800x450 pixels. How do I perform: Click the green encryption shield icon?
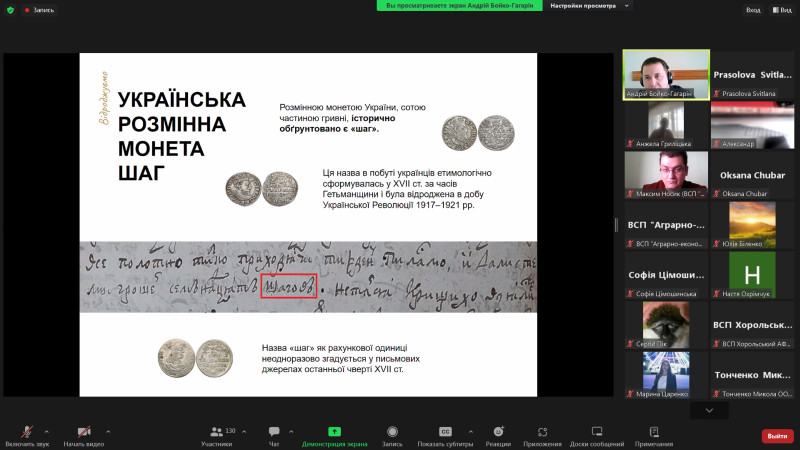coord(9,9)
